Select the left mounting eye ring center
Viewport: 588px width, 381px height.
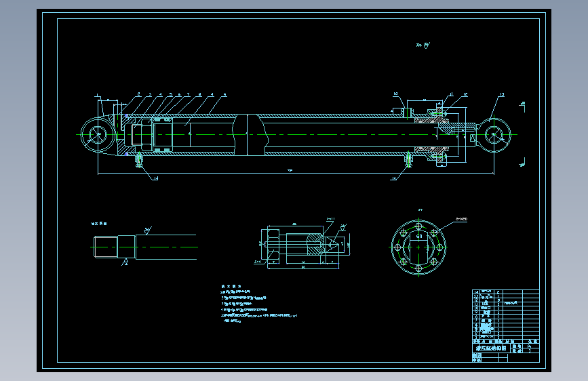point(98,134)
